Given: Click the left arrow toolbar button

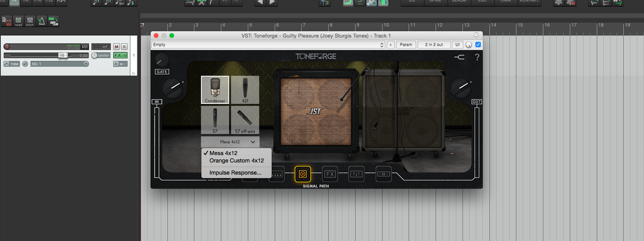Looking at the screenshot, I should [x=260, y=2].
